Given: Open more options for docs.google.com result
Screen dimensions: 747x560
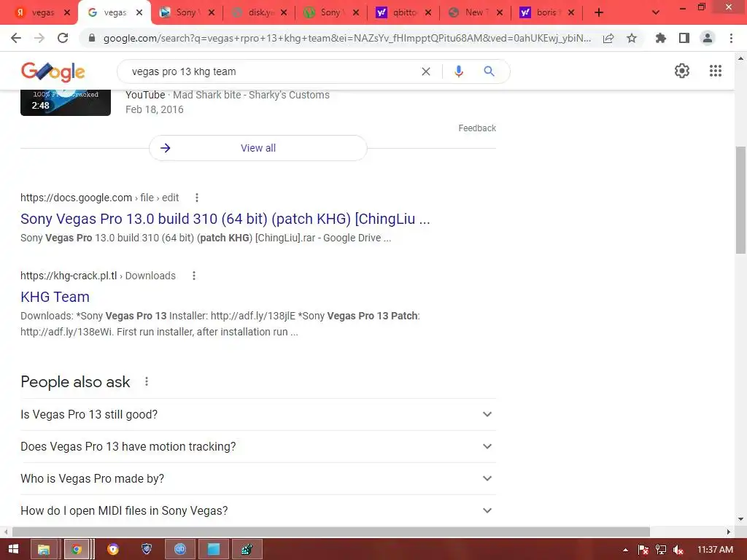Looking at the screenshot, I should [x=197, y=198].
